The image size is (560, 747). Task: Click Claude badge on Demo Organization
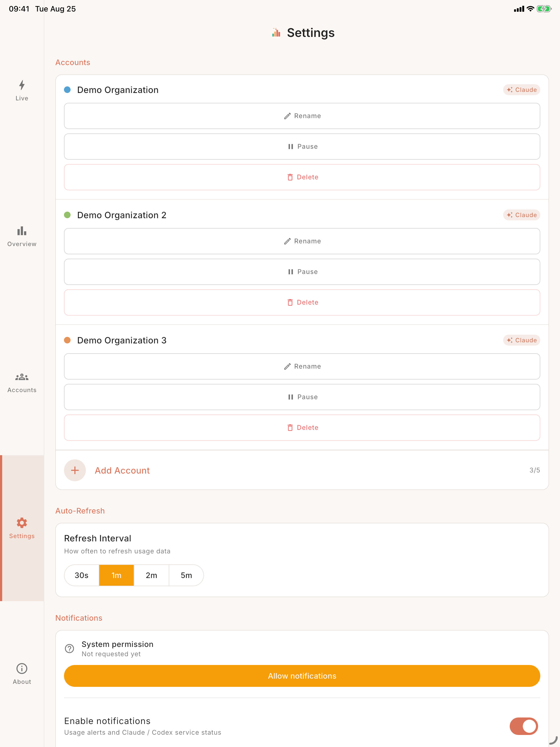click(521, 90)
